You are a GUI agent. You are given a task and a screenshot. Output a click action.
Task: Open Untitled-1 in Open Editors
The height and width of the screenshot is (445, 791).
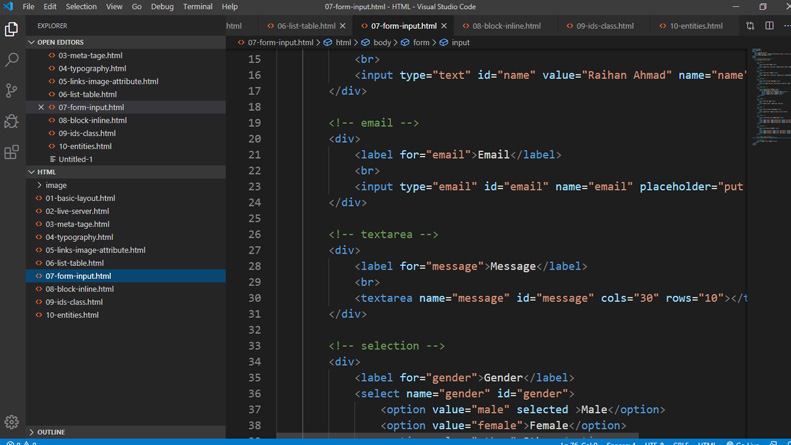(x=126, y=159)
